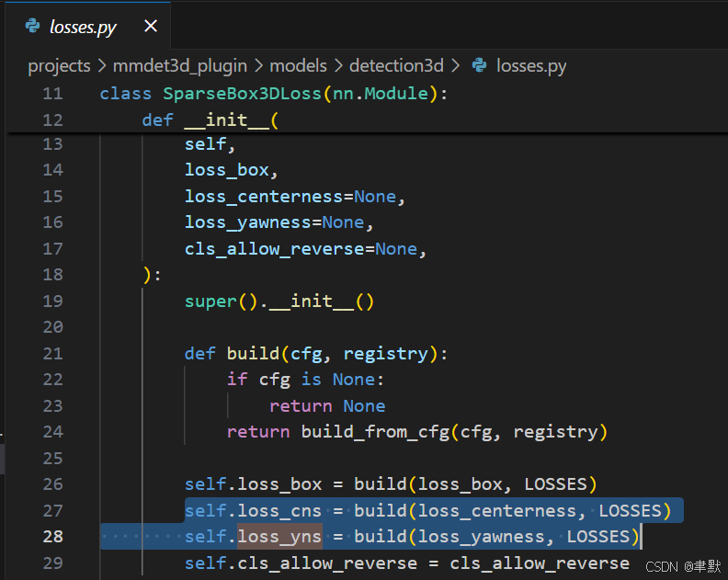The image size is (728, 580).
Task: Select the losses.py tab
Action: tap(87, 26)
